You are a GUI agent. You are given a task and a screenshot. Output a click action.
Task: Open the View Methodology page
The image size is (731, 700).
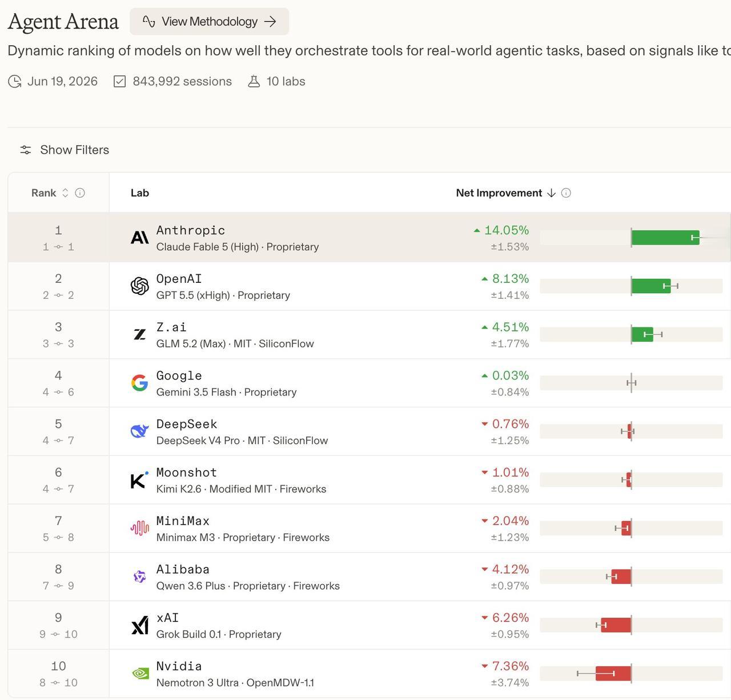click(209, 22)
